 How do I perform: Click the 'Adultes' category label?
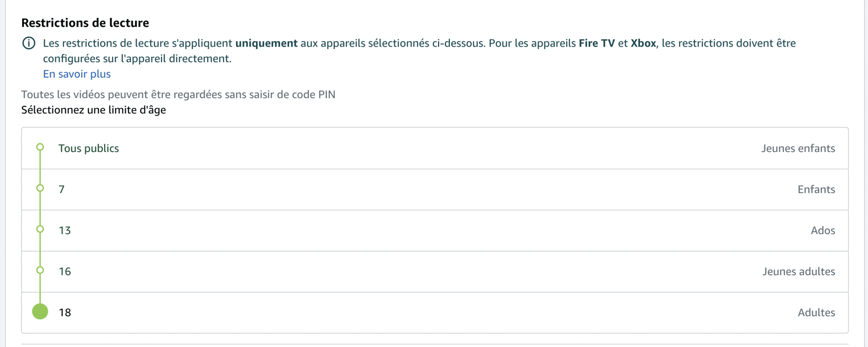(816, 313)
